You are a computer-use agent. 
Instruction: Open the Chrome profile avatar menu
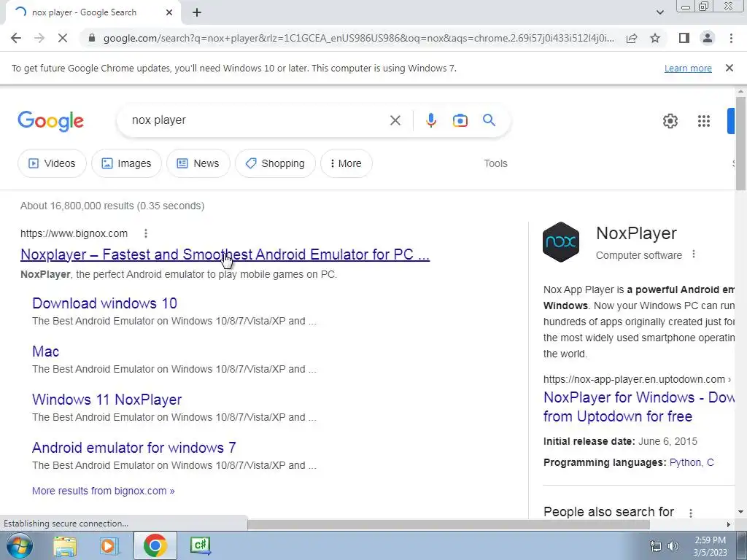click(x=708, y=38)
